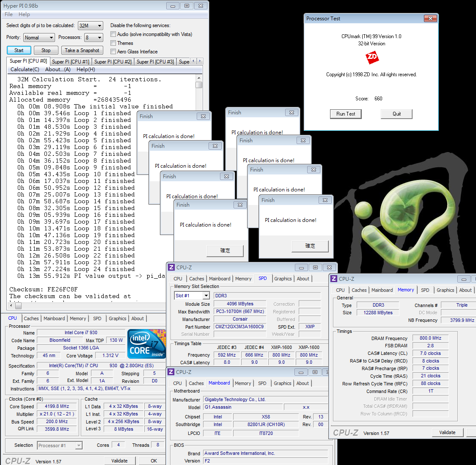Click the DRAM Frequency 800.0 MHz field

[x=430, y=338]
